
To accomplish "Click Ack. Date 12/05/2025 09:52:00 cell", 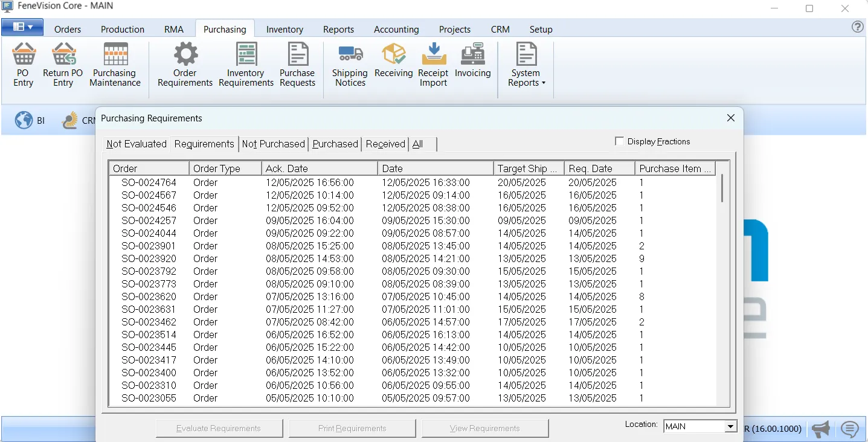I will (x=310, y=208).
